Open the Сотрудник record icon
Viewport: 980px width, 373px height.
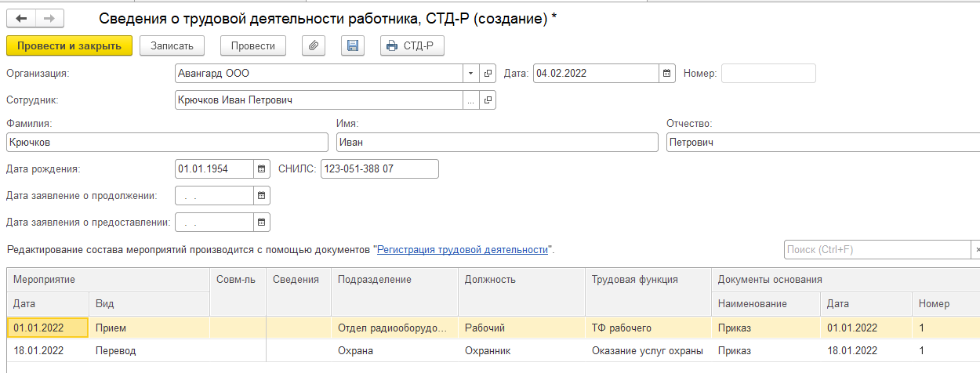point(488,100)
